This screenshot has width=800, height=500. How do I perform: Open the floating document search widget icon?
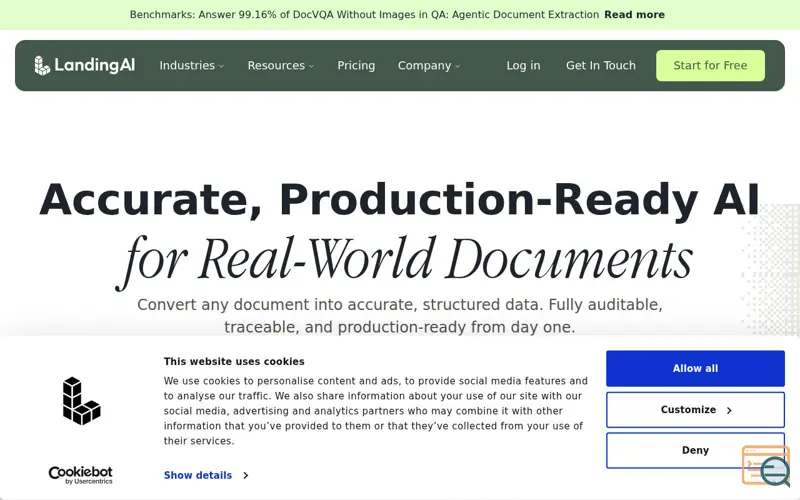766,466
